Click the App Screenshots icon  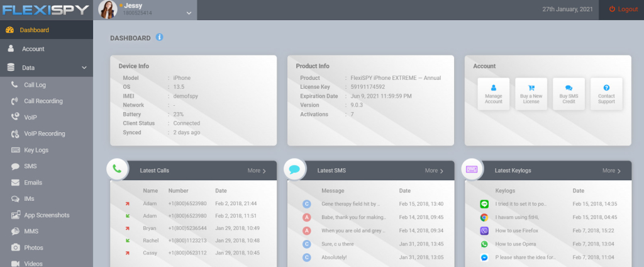[16, 215]
